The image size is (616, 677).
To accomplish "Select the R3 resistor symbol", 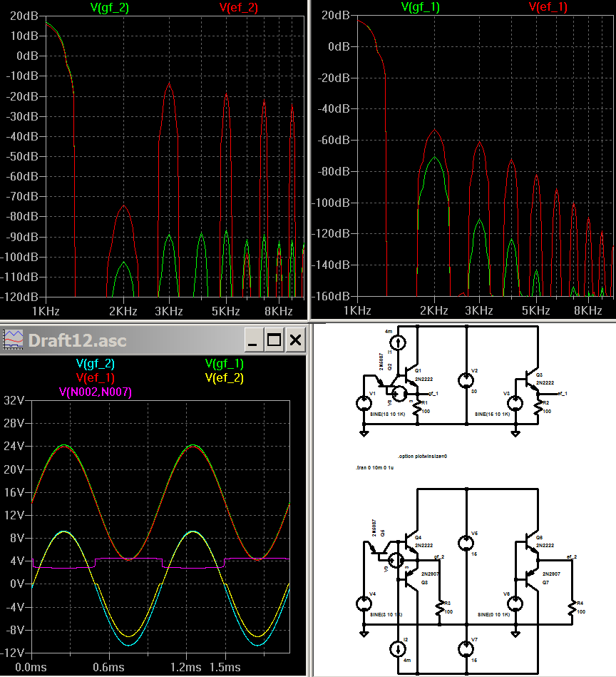I will click(x=440, y=608).
